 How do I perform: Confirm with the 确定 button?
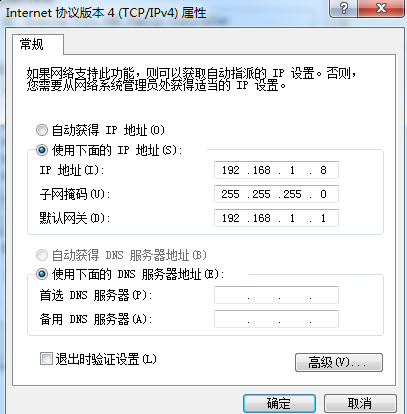(279, 404)
